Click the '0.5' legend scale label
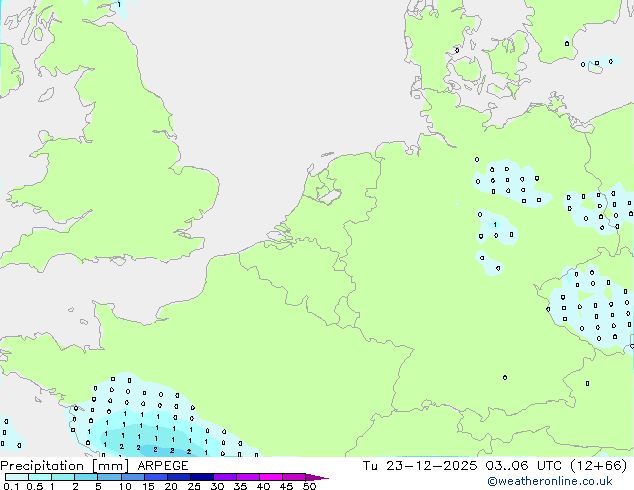 [x=34, y=486]
